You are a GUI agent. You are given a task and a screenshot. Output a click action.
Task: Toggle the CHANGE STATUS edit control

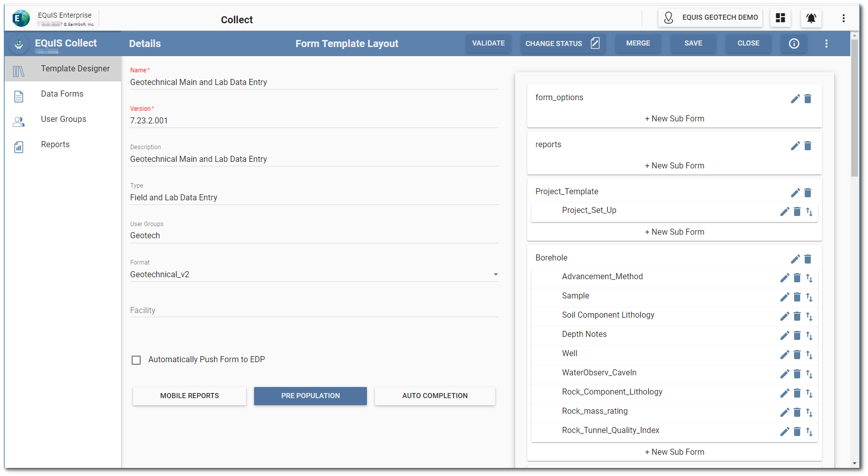pos(595,44)
